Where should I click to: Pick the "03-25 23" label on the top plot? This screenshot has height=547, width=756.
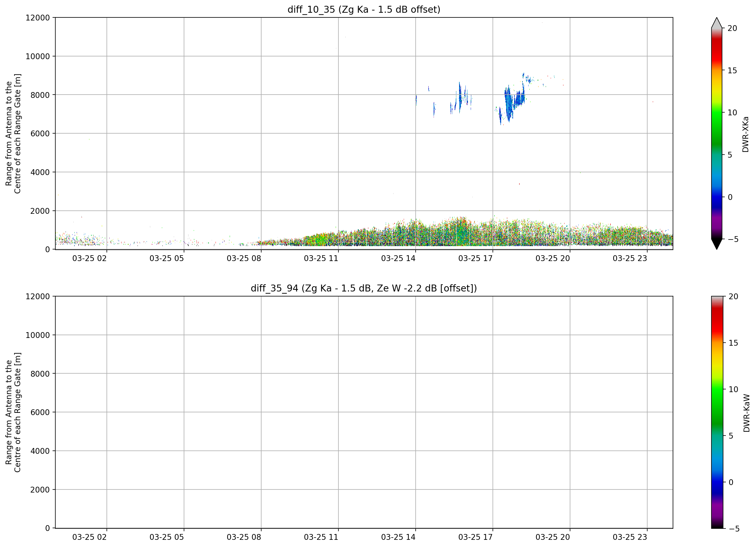point(630,259)
